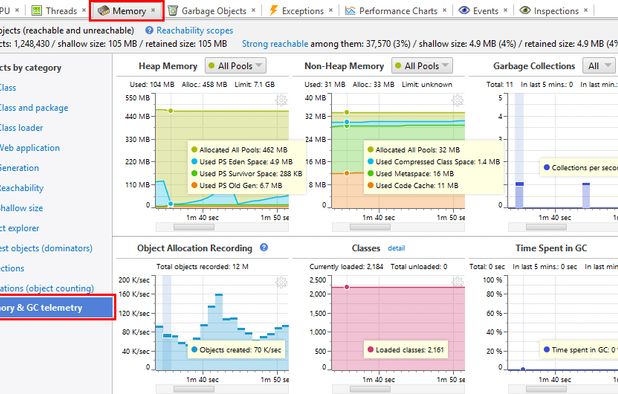Screen dimensions: 618x394
Task: Select Reachability view
Action: [22, 188]
